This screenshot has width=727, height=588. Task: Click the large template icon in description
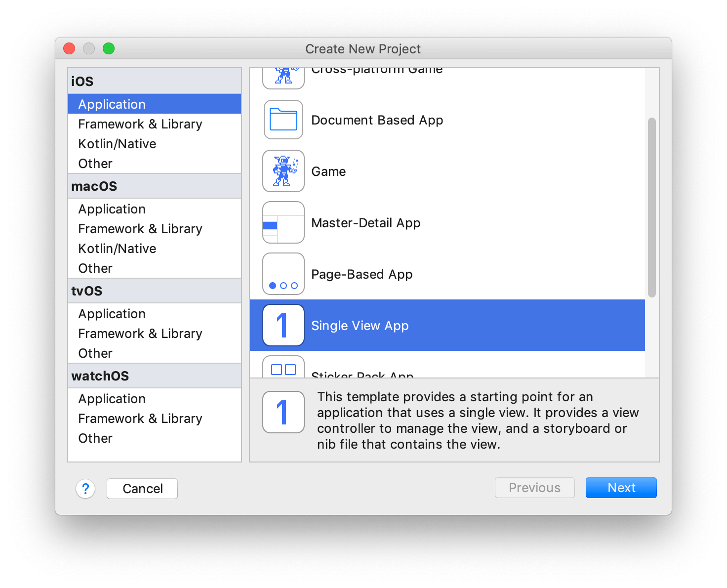pos(283,412)
